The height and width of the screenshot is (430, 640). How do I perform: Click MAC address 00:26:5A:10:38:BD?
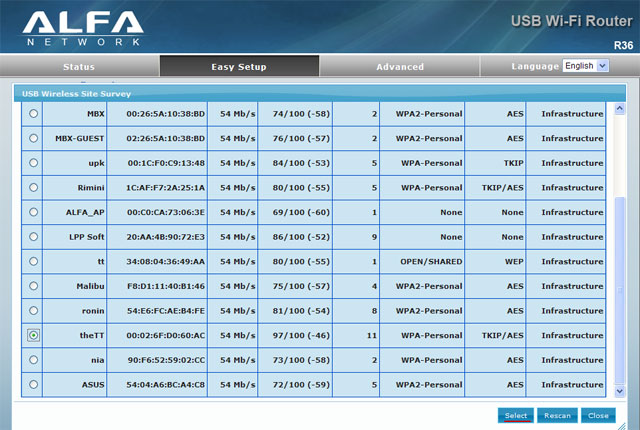tap(165, 114)
